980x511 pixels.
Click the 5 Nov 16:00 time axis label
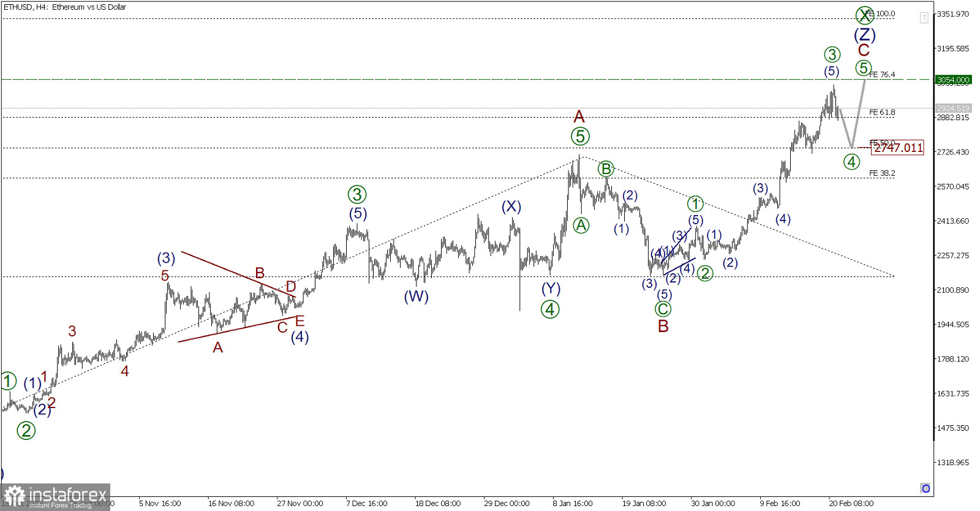point(160,504)
